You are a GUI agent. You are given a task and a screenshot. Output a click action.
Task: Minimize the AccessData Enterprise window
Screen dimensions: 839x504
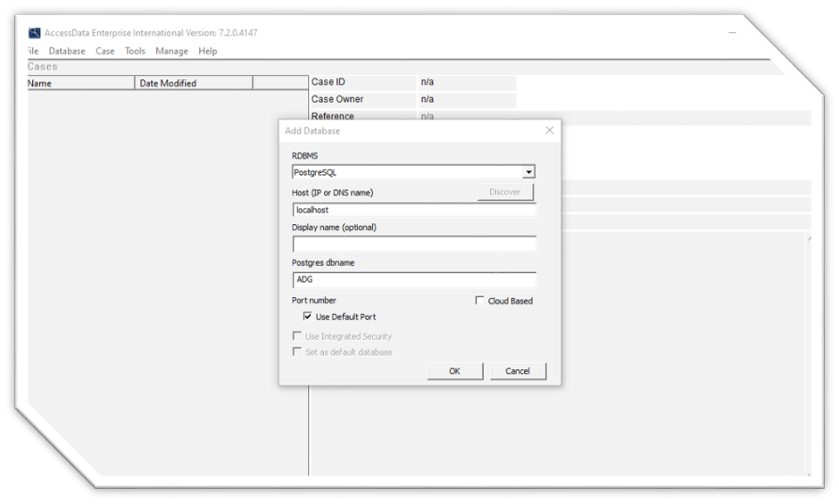732,33
